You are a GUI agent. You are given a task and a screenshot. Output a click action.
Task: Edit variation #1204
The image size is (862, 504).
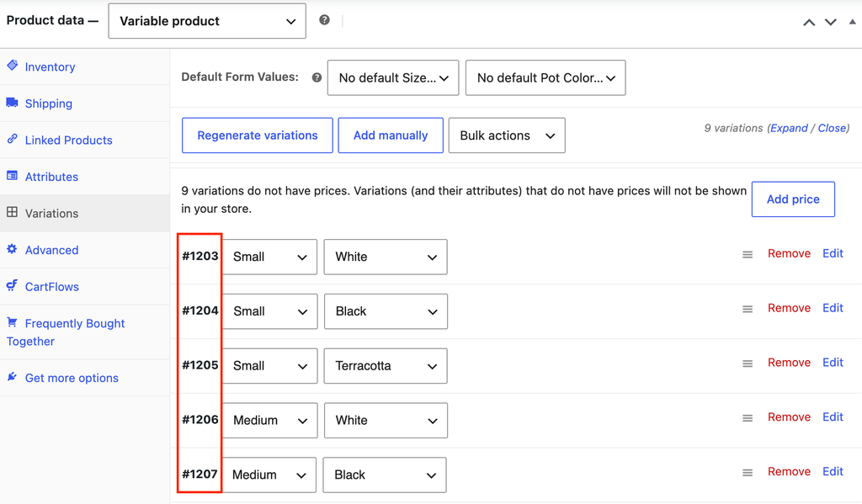click(833, 308)
